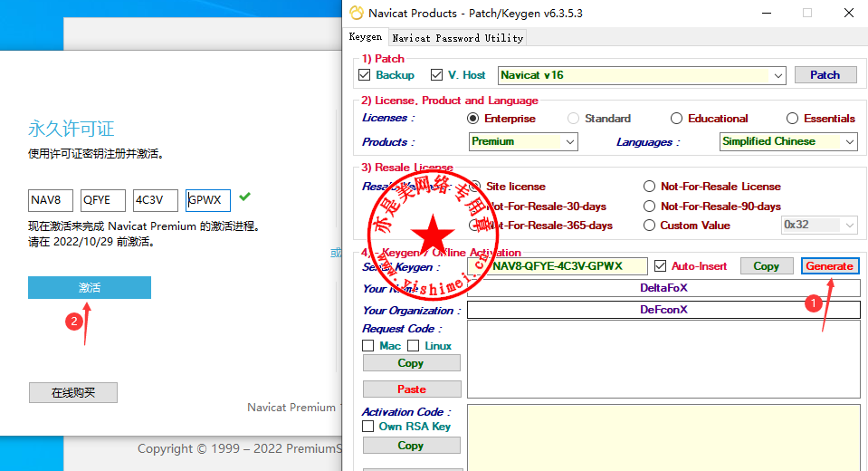Viewport: 868px width, 471px height.
Task: Copy the Request Code
Action: 411,363
